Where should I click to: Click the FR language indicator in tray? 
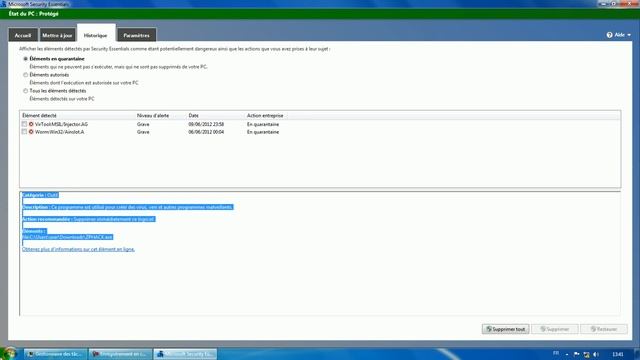pyautogui.click(x=556, y=353)
